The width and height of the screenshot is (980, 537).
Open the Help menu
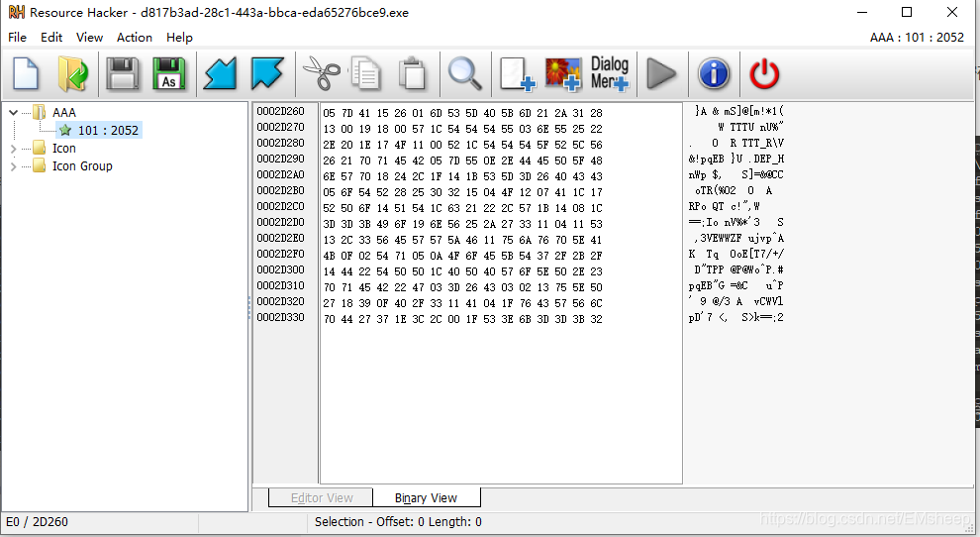click(x=179, y=38)
